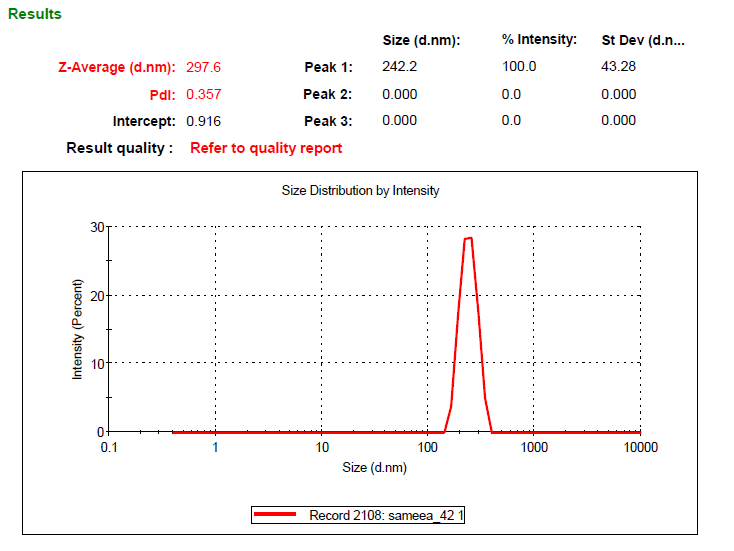
Task: Select the Z-Average (d.nm) label
Action: click(x=117, y=67)
